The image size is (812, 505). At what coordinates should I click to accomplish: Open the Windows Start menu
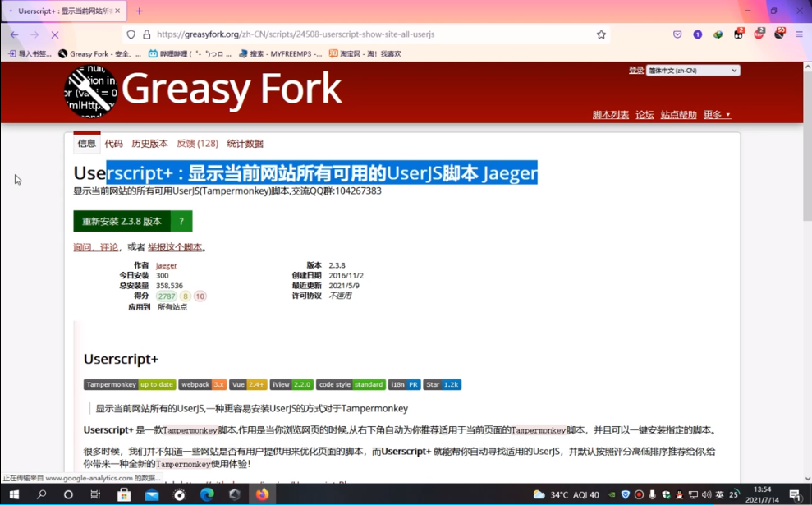[14, 494]
